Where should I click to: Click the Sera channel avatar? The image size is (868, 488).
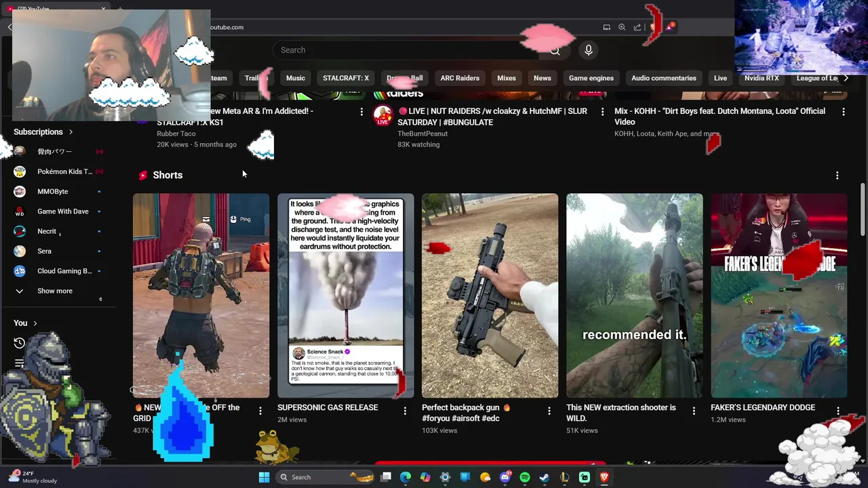coord(20,251)
